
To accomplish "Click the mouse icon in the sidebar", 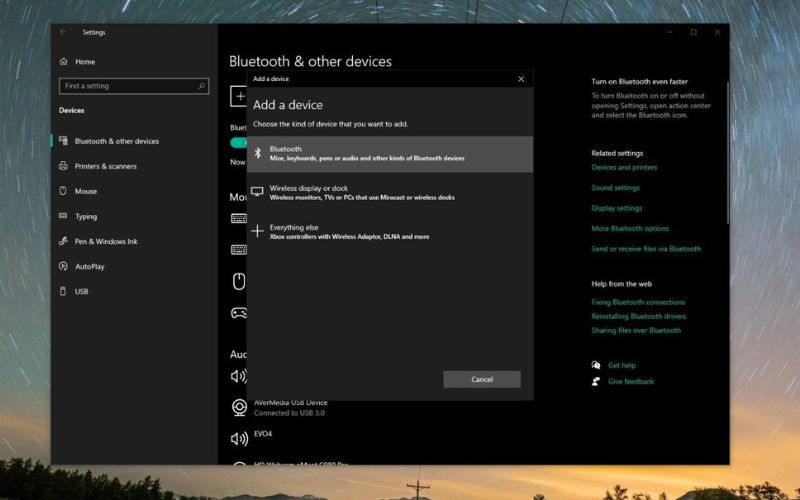I will 63,191.
